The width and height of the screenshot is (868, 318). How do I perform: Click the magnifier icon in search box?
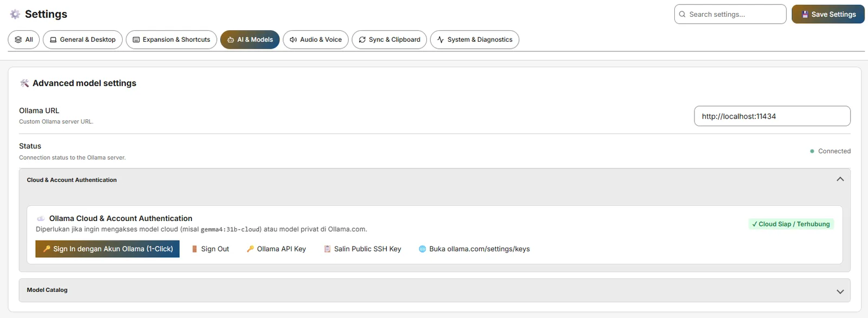coord(682,15)
